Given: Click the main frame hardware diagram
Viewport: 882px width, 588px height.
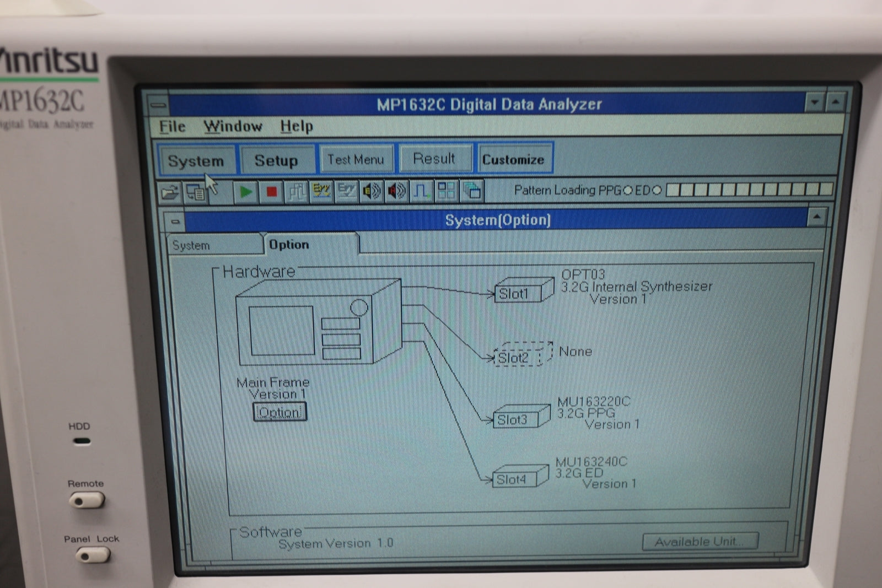Looking at the screenshot, I should [319, 322].
